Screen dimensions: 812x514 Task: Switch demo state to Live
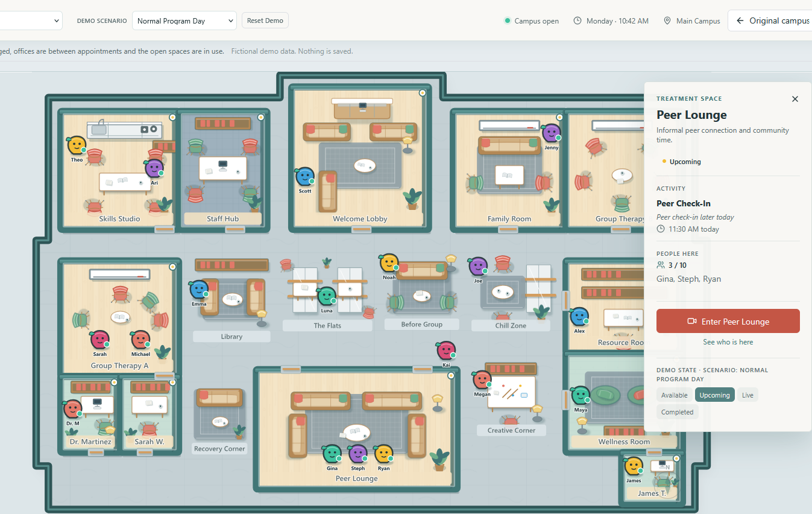[x=747, y=395]
